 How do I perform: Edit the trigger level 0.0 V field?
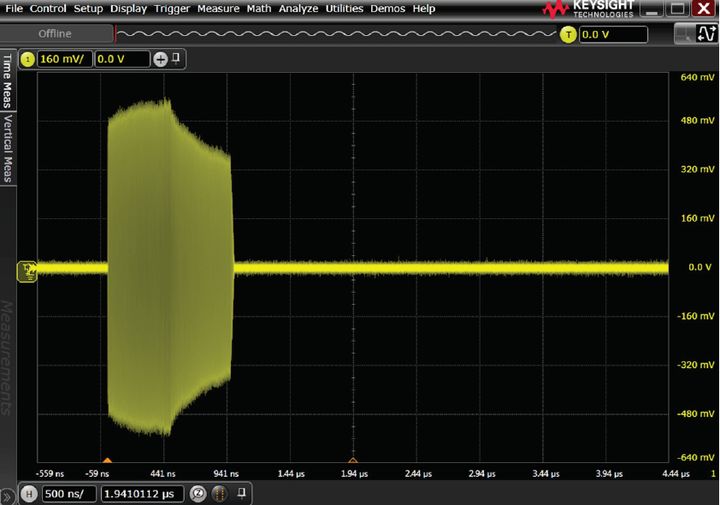(x=613, y=34)
